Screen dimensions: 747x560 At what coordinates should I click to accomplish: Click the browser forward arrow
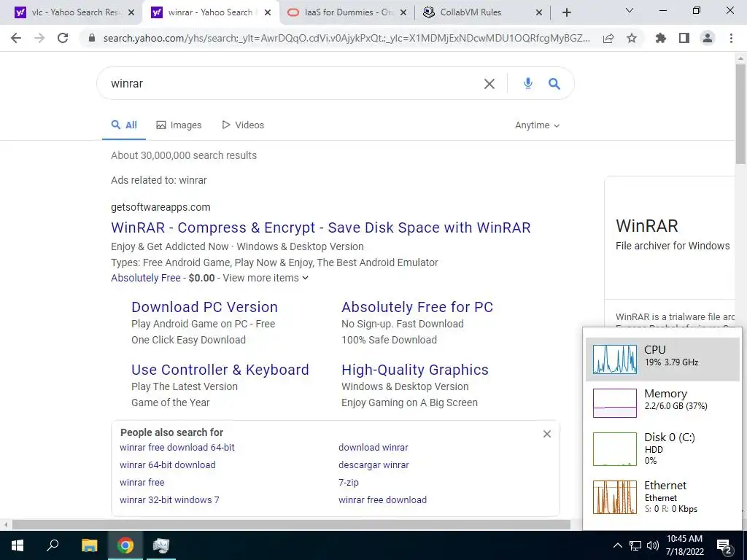[39, 38]
